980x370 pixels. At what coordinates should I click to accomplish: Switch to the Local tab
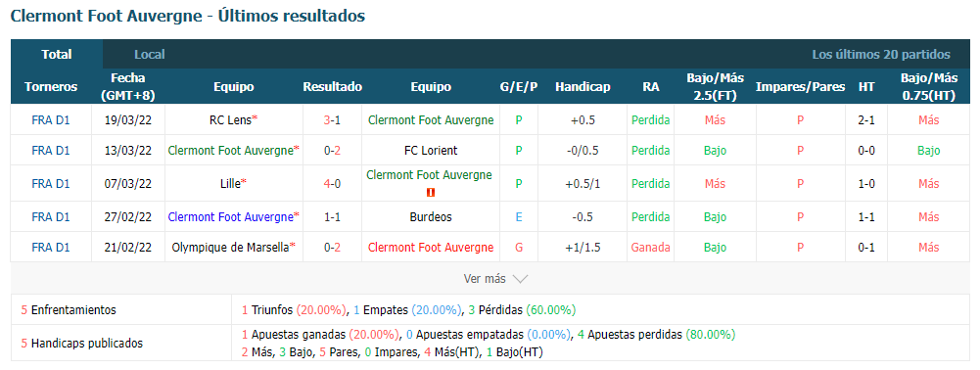click(x=150, y=55)
